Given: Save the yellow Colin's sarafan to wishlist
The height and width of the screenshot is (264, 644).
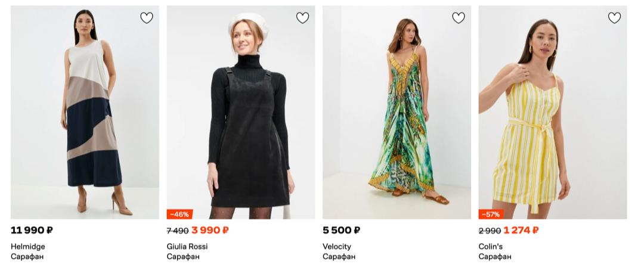Looking at the screenshot, I should tap(614, 18).
